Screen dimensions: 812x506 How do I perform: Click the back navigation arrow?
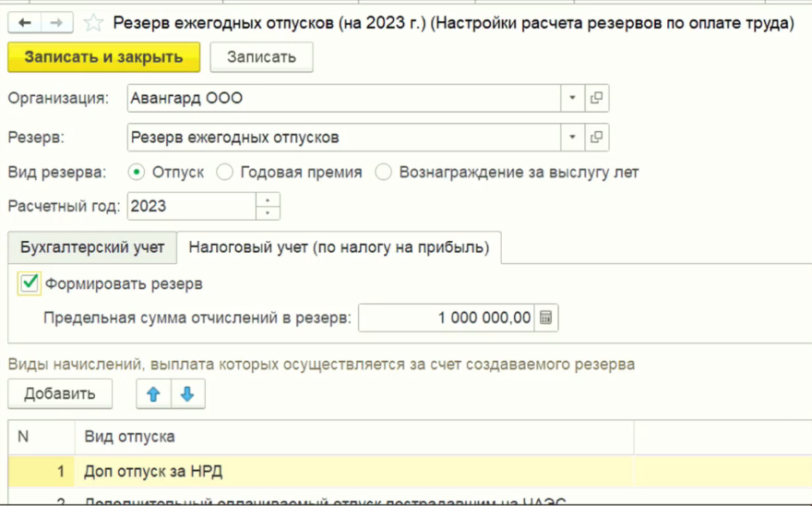25,22
